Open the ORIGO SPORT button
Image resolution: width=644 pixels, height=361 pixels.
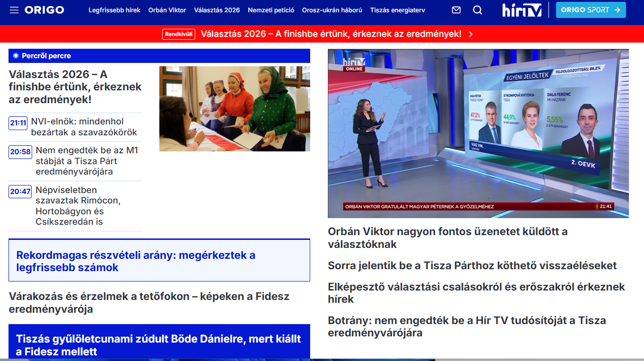(591, 10)
